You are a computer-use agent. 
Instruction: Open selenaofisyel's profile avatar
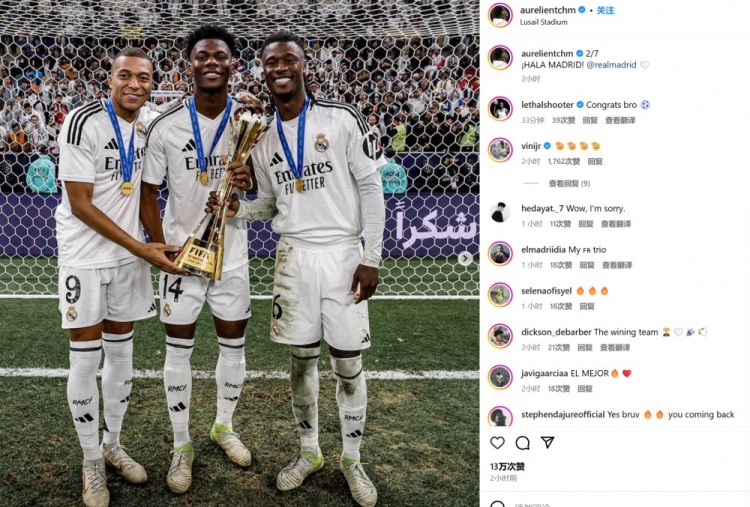(x=500, y=294)
